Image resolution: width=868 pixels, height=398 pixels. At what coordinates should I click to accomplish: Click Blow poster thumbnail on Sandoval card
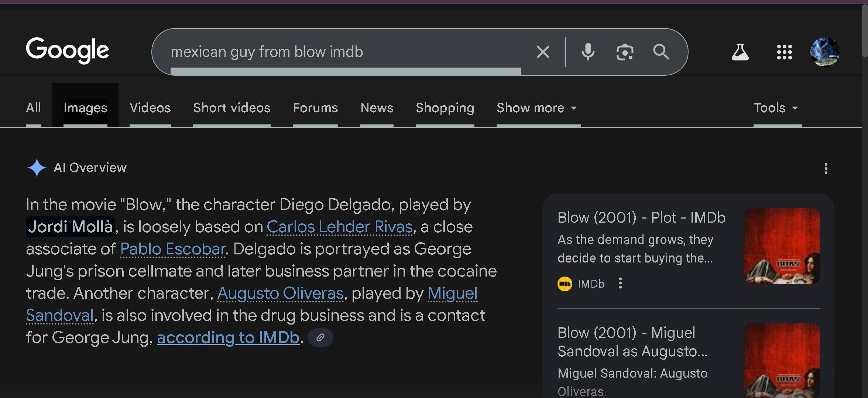pos(782,361)
